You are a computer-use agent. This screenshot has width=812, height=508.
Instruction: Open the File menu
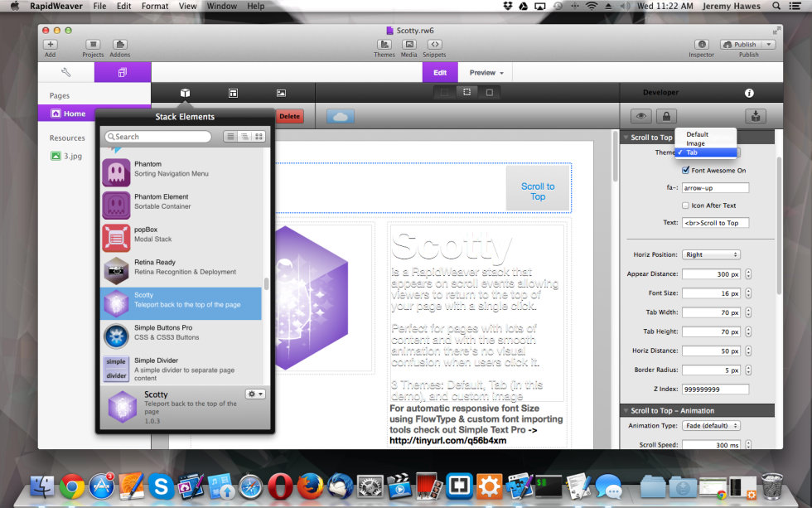point(99,6)
